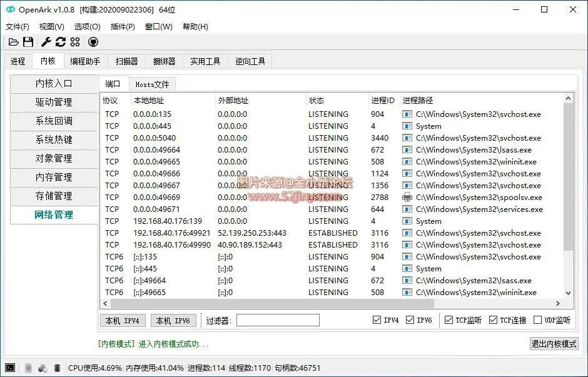Click the spoolsv.exe printer icon in the list
Viewport: 588px width, 377px height.
pyautogui.click(x=407, y=197)
